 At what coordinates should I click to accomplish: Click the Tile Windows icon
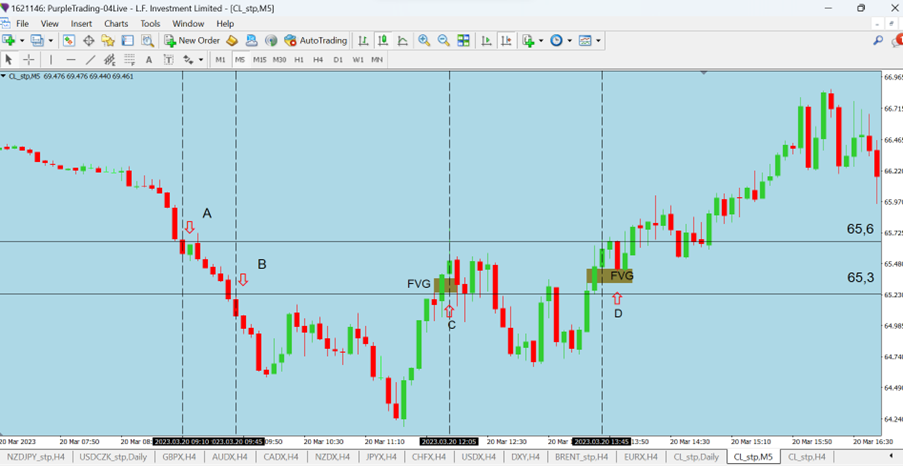464,41
